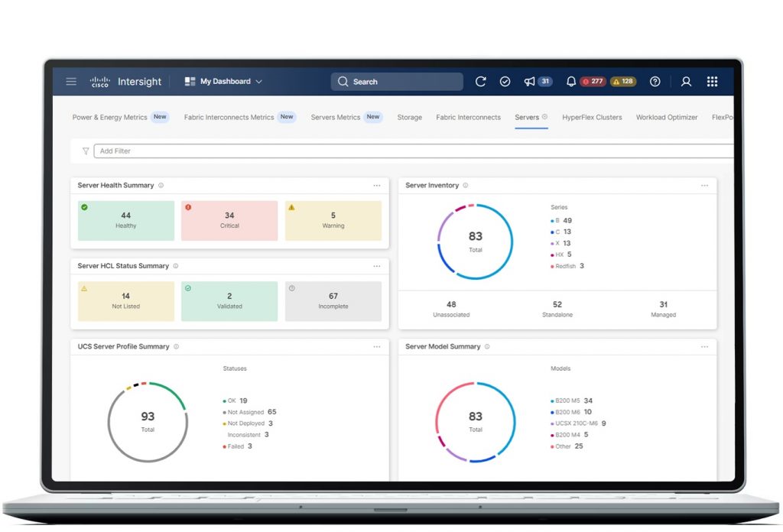
Task: Click the filter funnel icon
Action: tap(86, 151)
